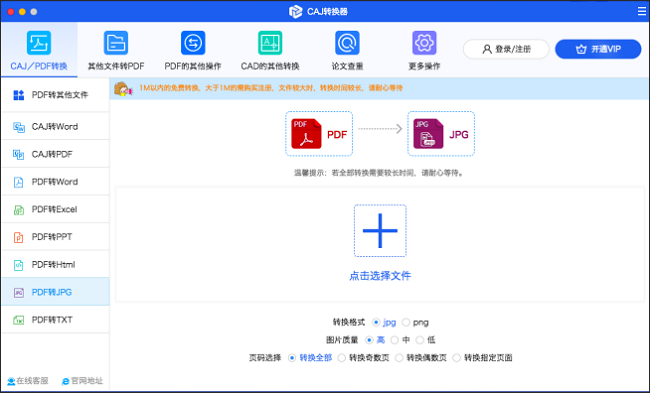Click the PDF转Html label in sidebar
The width and height of the screenshot is (650, 393).
(x=53, y=265)
